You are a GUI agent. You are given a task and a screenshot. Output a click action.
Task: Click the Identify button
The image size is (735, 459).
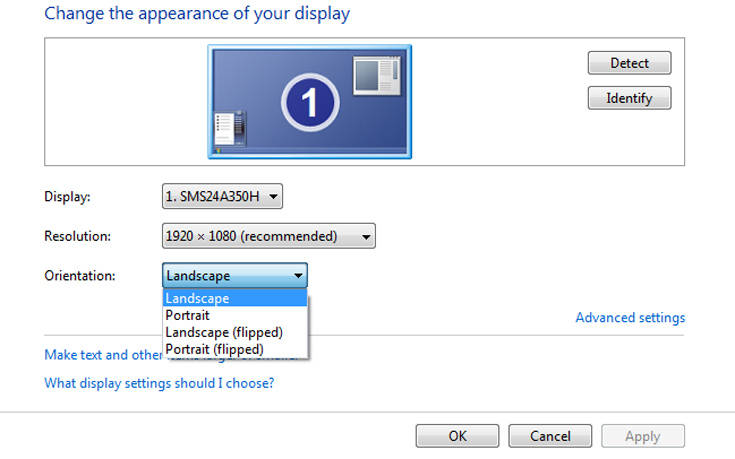pos(629,98)
